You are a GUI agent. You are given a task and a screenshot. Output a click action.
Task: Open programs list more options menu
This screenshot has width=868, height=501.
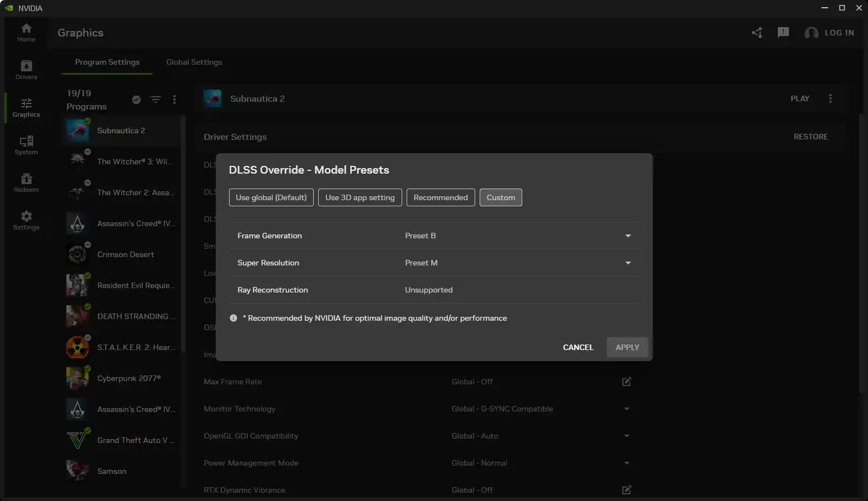174,100
